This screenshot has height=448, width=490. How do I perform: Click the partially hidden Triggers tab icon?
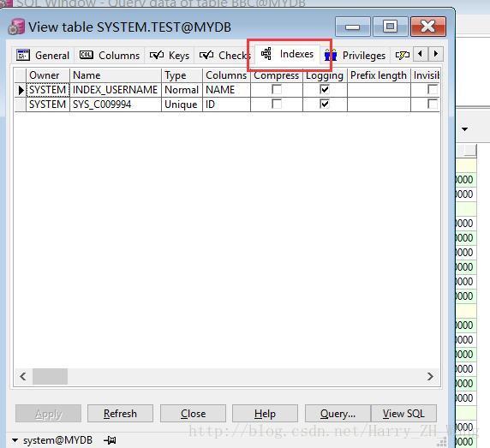(402, 56)
